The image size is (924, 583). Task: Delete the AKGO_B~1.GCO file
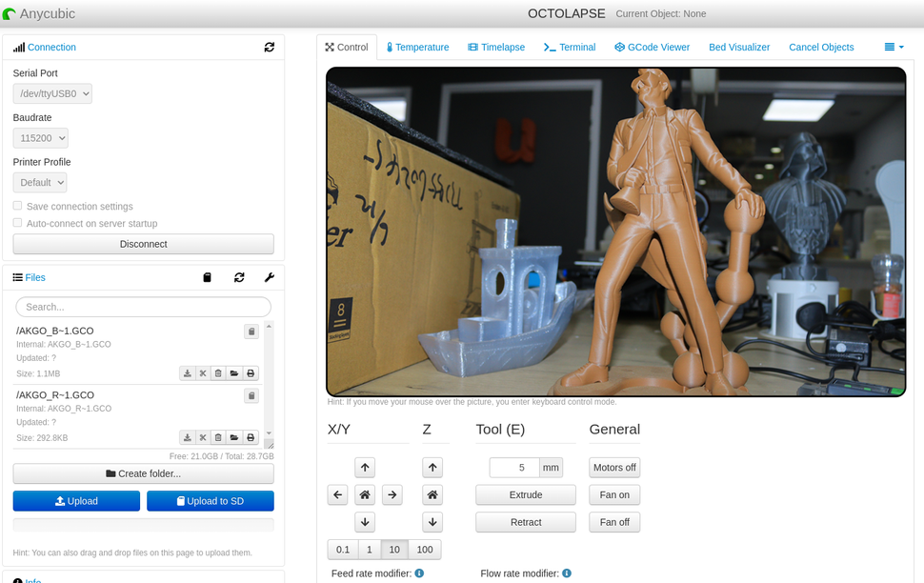[x=218, y=372]
